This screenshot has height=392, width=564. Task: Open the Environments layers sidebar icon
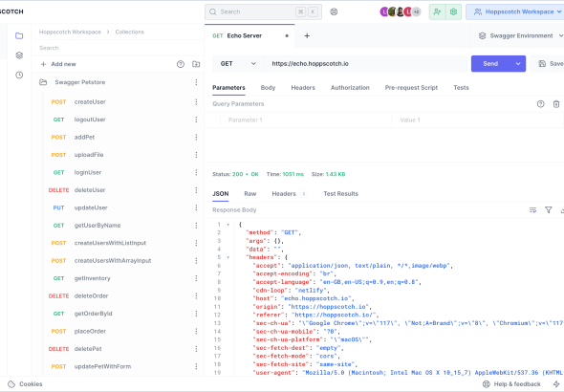point(19,55)
